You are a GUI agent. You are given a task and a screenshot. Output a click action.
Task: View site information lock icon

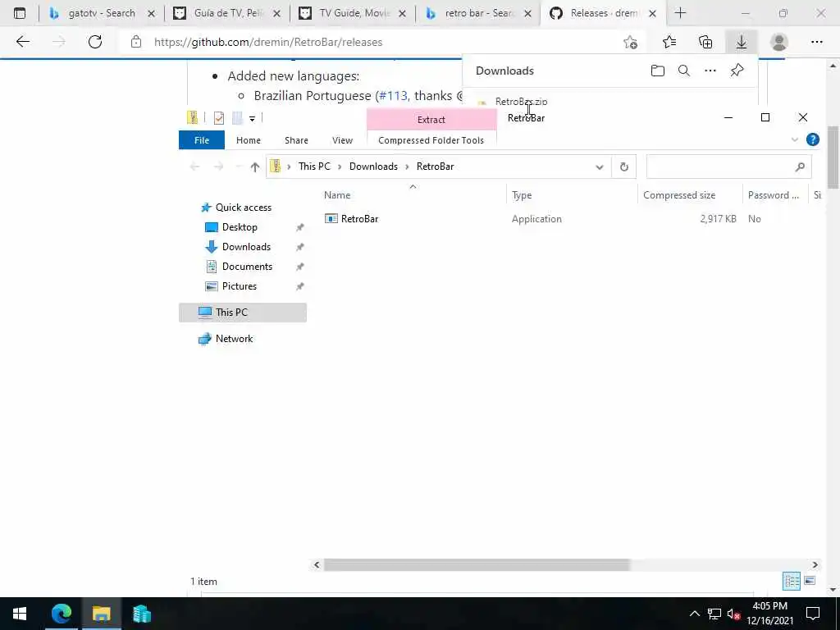(x=136, y=42)
